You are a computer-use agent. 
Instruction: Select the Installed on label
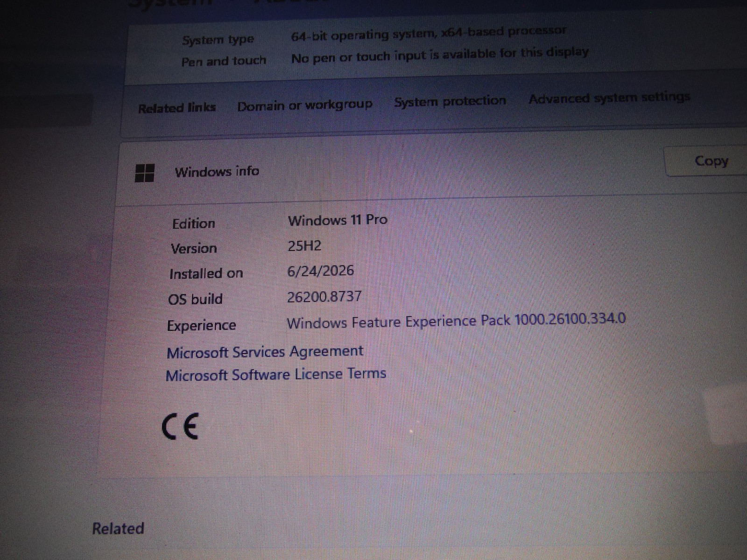coord(206,273)
